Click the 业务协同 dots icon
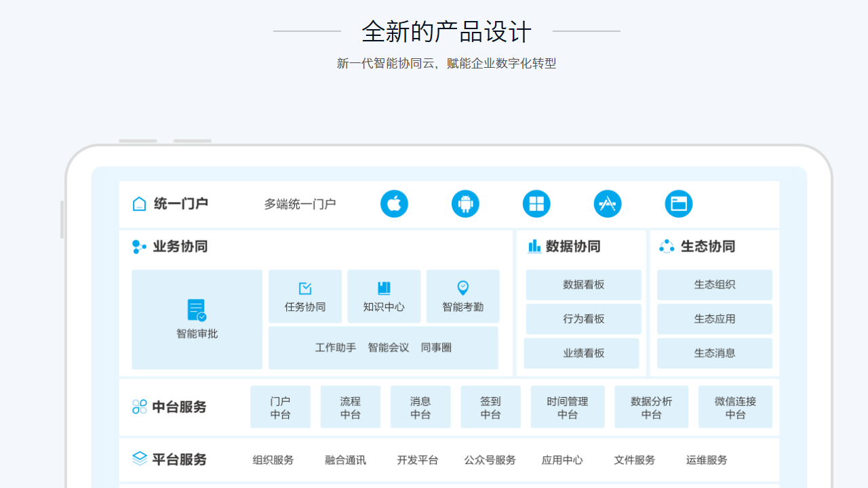 click(x=139, y=247)
